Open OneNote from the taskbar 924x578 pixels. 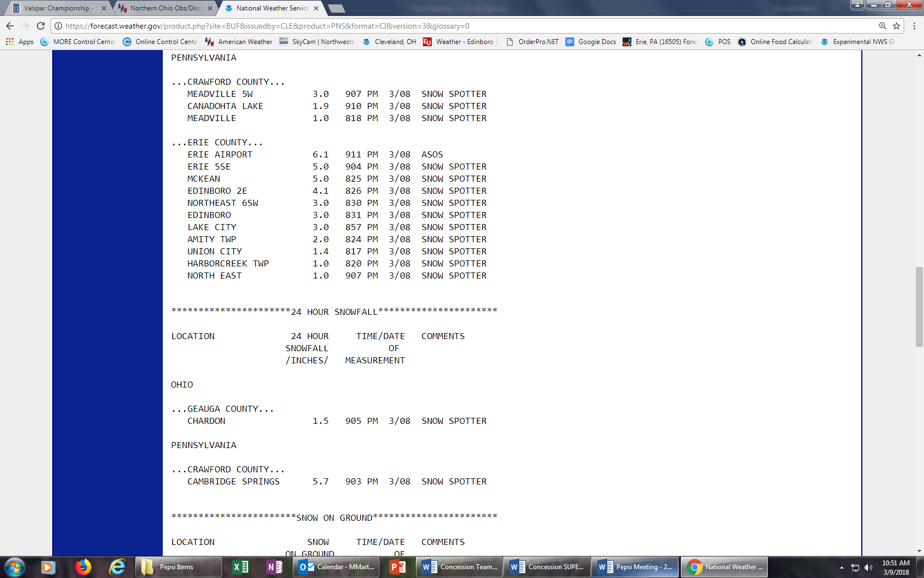(x=274, y=567)
